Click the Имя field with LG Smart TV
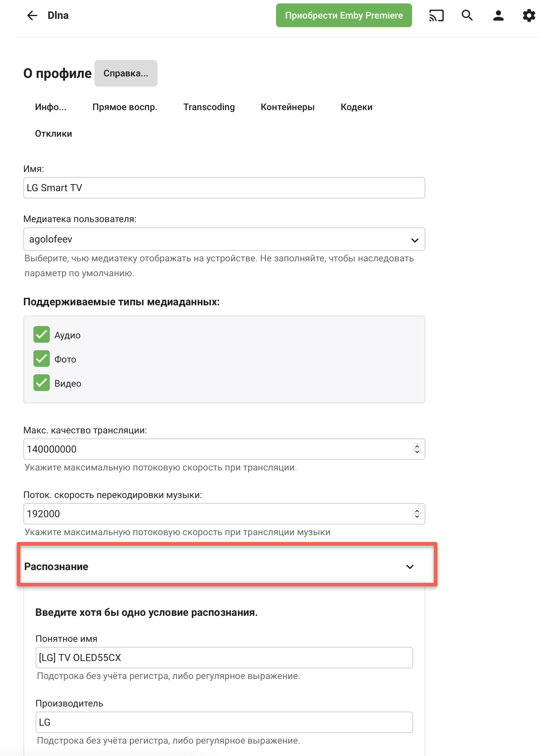The image size is (539, 756). 224,188
